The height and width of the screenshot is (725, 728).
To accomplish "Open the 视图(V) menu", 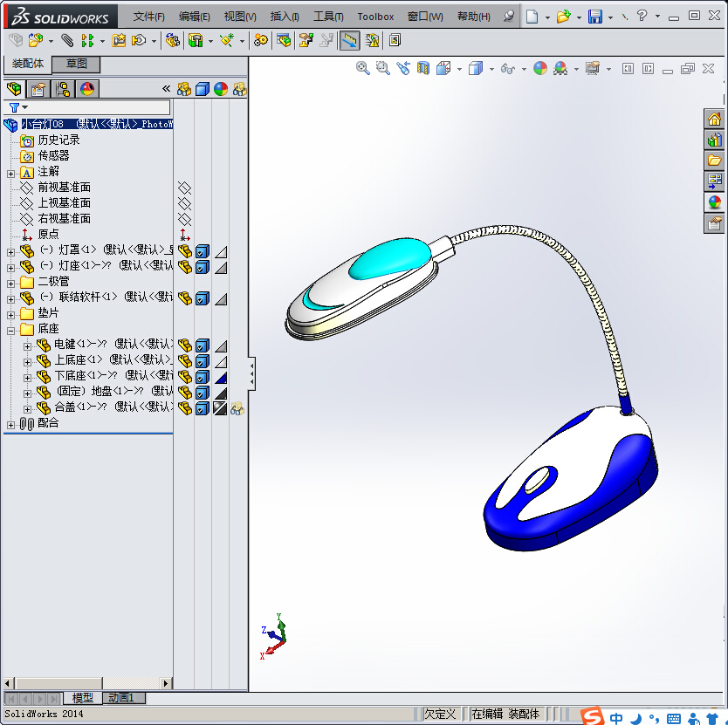I will click(x=240, y=17).
